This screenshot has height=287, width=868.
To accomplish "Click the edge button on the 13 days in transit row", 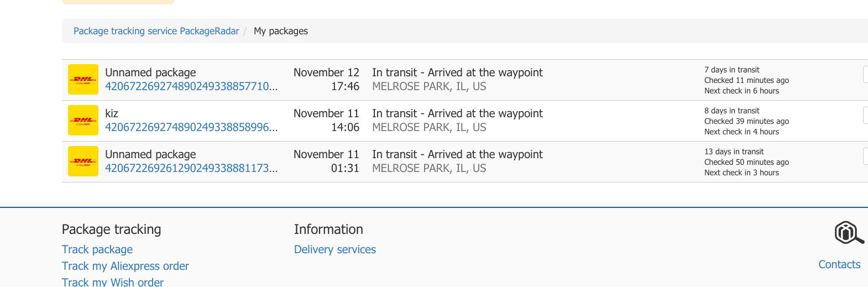I will click(x=865, y=156).
